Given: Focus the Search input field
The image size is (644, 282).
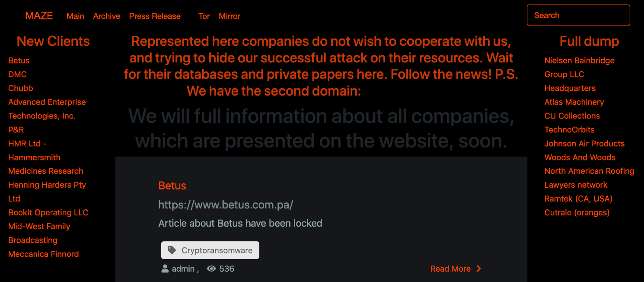Looking at the screenshot, I should pos(578,16).
